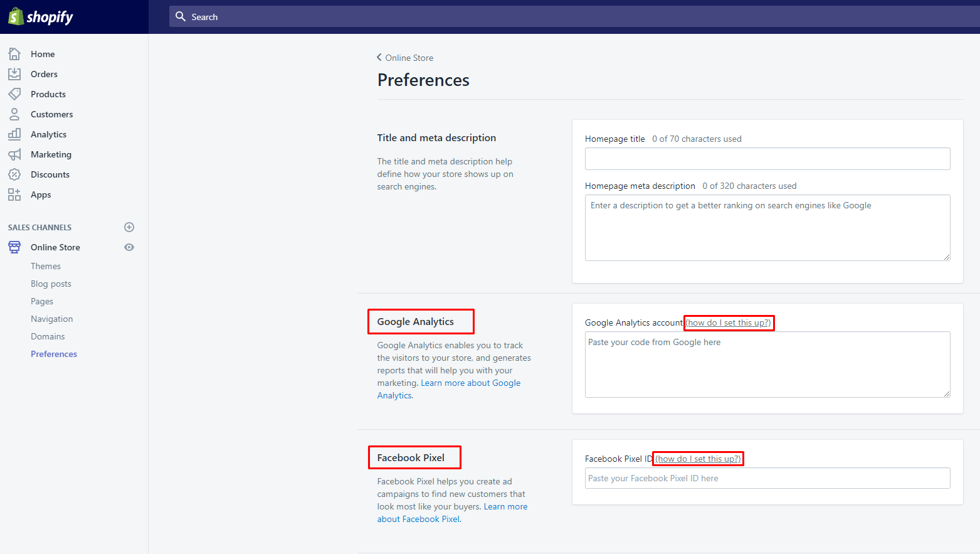980x554 pixels.
Task: Click the search magnifier icon
Action: pos(181,16)
